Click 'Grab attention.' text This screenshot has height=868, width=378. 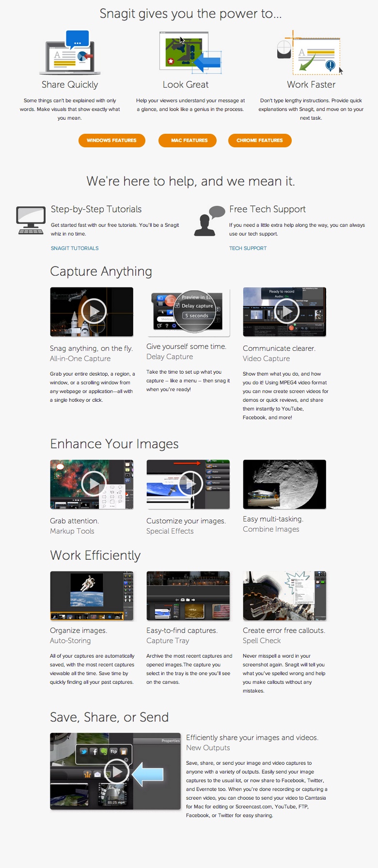click(x=74, y=521)
